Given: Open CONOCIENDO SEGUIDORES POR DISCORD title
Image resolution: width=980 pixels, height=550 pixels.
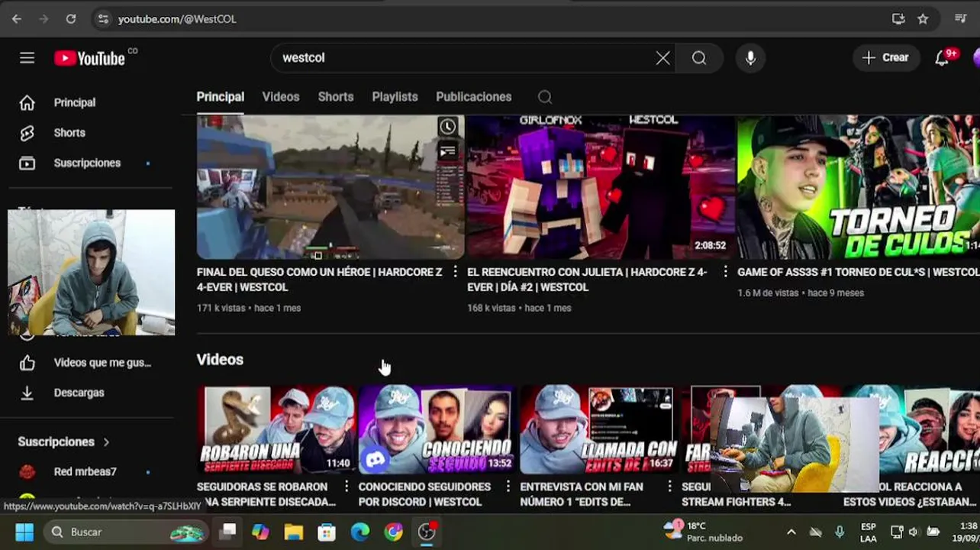Looking at the screenshot, I should 424,494.
